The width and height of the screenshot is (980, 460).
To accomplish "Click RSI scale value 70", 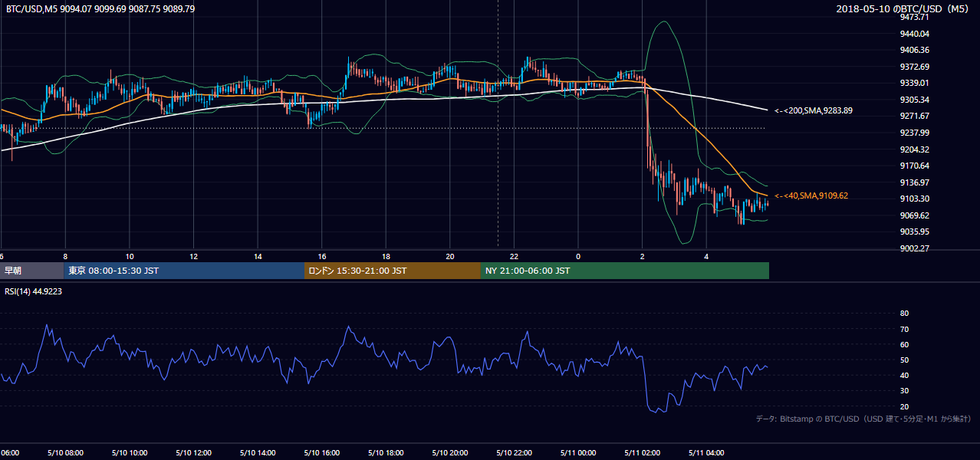I will pyautogui.click(x=904, y=329).
